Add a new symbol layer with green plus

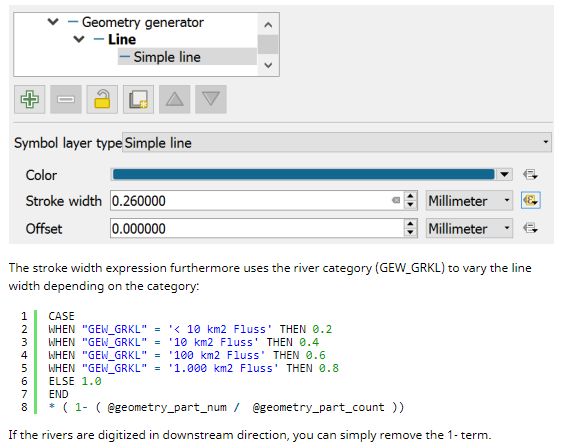30,99
